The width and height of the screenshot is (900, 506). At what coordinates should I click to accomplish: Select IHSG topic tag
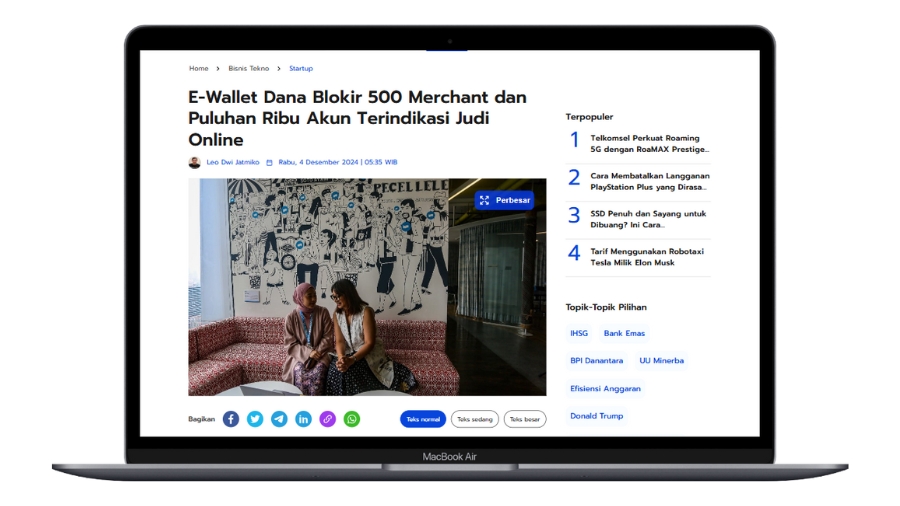click(579, 333)
